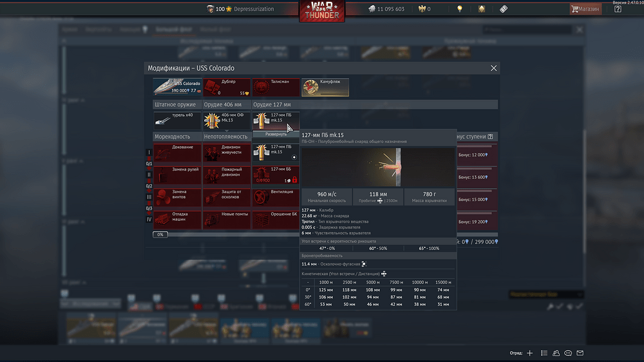Click the Бонус: 19 200 tier reward
Screen dimensions: 644x362
pyautogui.click(x=477, y=222)
